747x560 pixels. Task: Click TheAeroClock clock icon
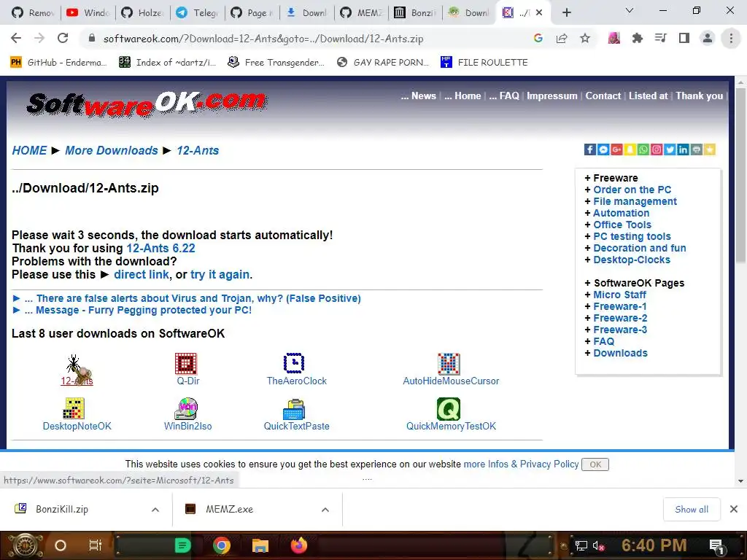294,363
